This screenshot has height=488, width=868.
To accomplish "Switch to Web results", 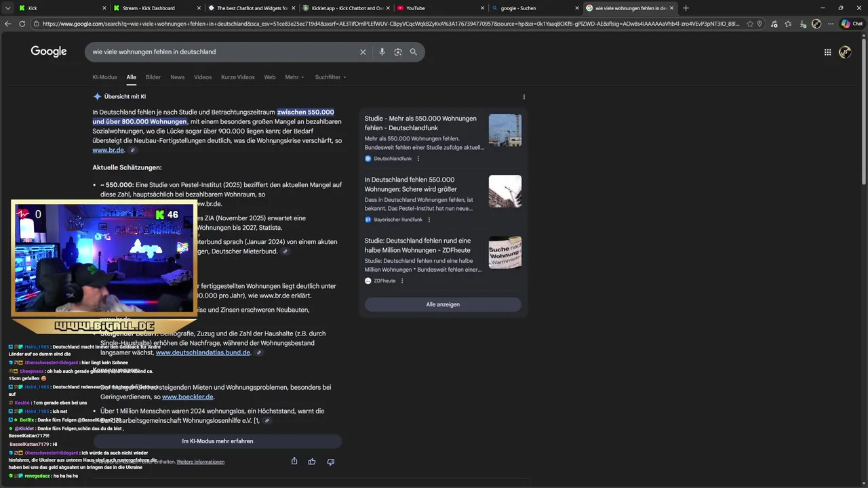I will pyautogui.click(x=270, y=77).
